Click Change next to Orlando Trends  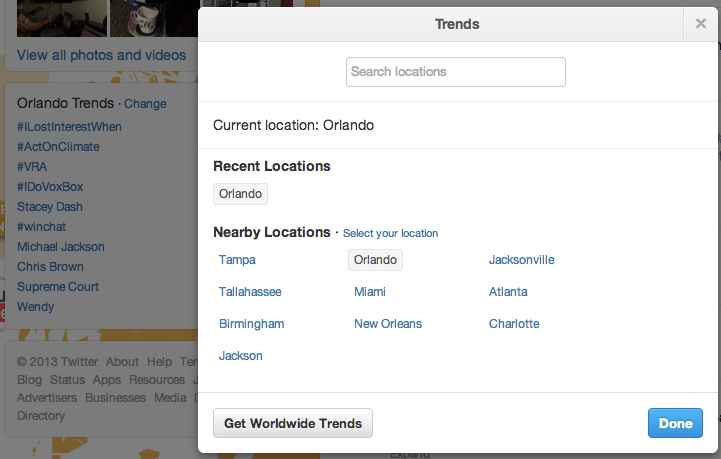[145, 104]
